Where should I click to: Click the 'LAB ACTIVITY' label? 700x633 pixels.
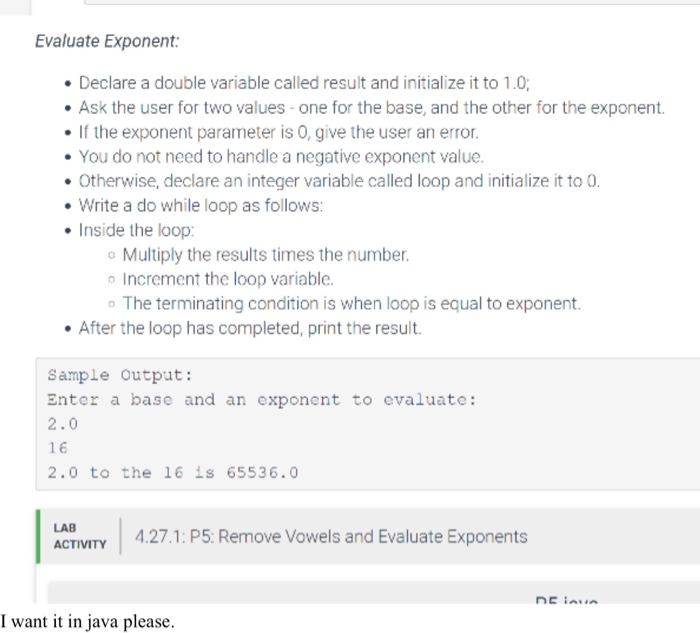(80, 536)
